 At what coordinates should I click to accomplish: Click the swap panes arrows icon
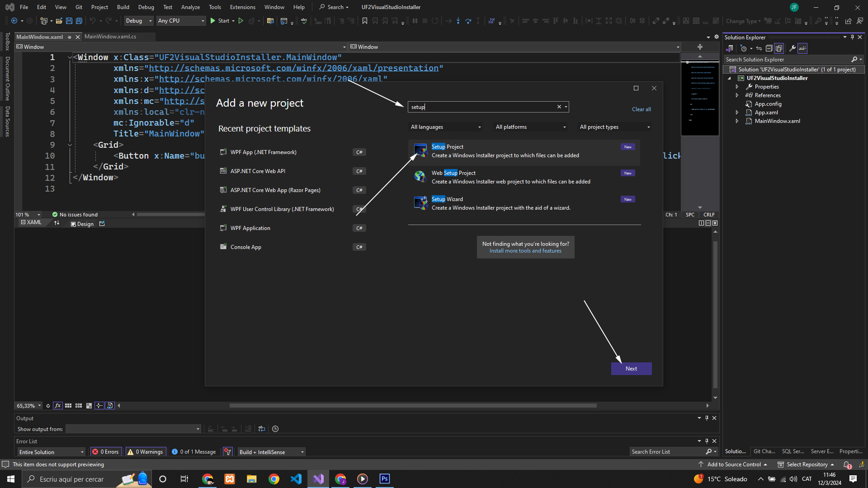tap(57, 223)
